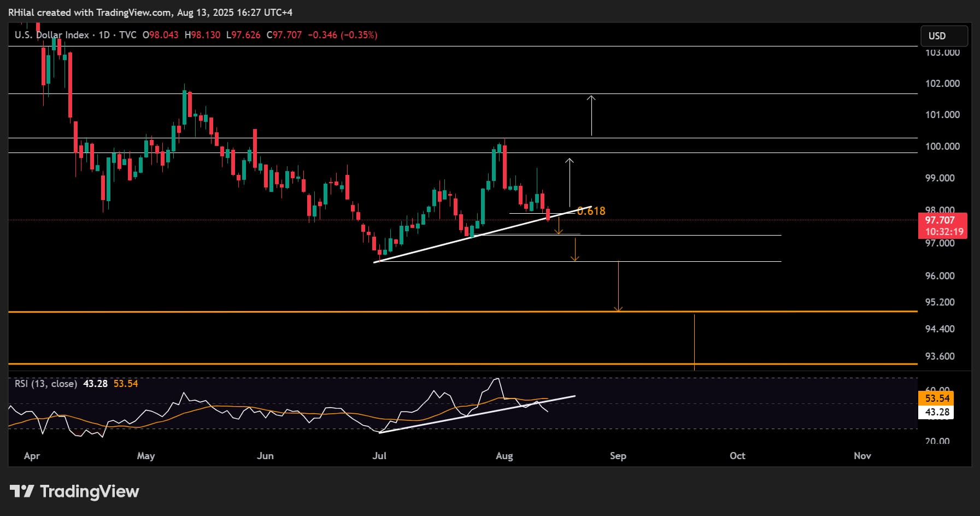The width and height of the screenshot is (980, 516).
Task: Click the TVC data source label
Action: click(127, 35)
